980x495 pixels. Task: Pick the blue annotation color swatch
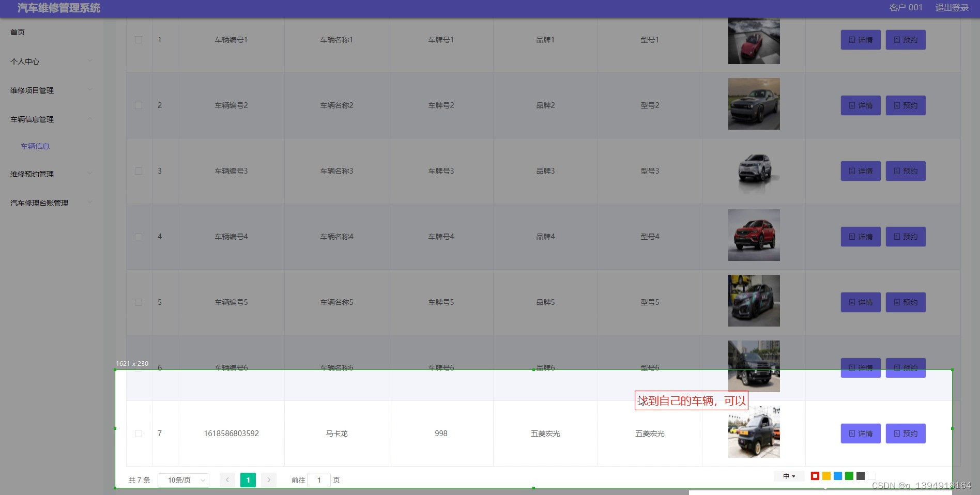(838, 476)
